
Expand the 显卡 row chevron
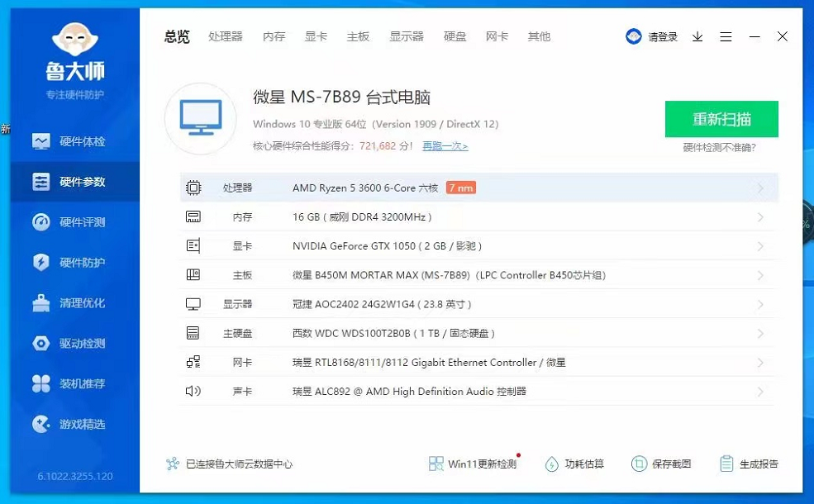760,246
